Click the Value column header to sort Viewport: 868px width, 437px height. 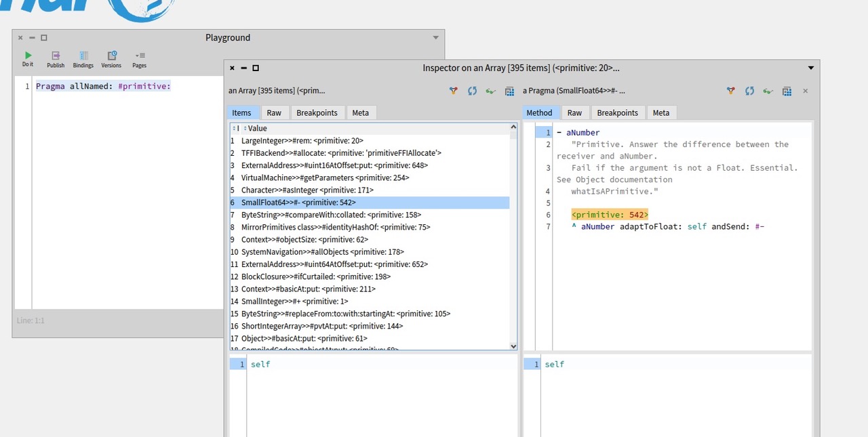click(258, 128)
